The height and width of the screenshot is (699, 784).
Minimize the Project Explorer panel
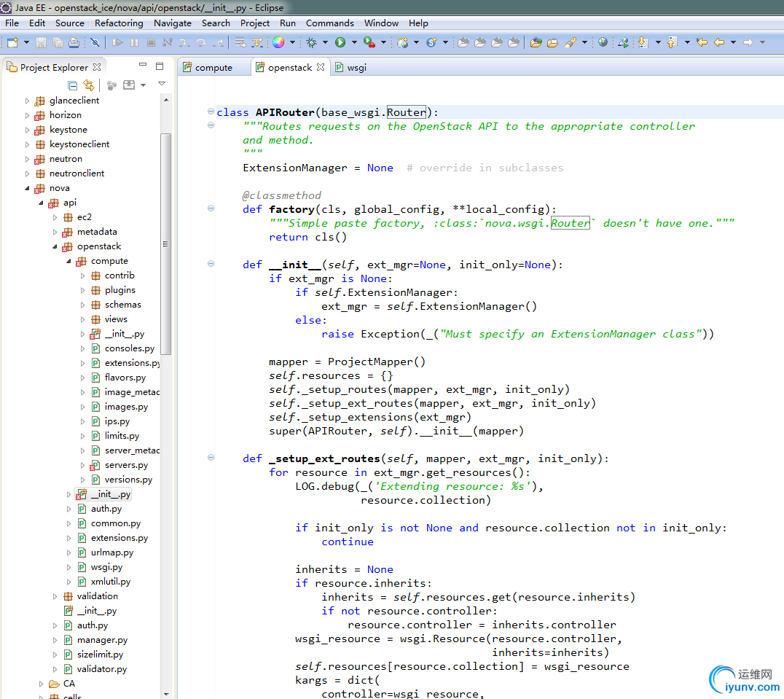143,66
